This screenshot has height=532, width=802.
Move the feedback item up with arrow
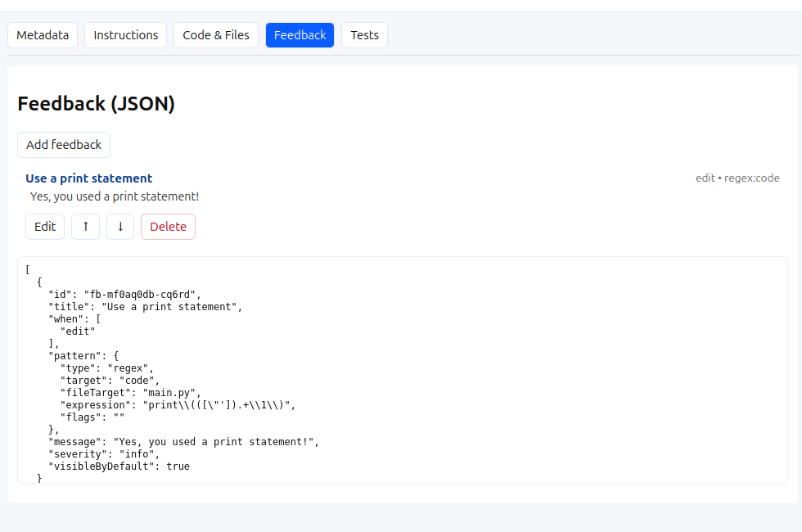85,227
